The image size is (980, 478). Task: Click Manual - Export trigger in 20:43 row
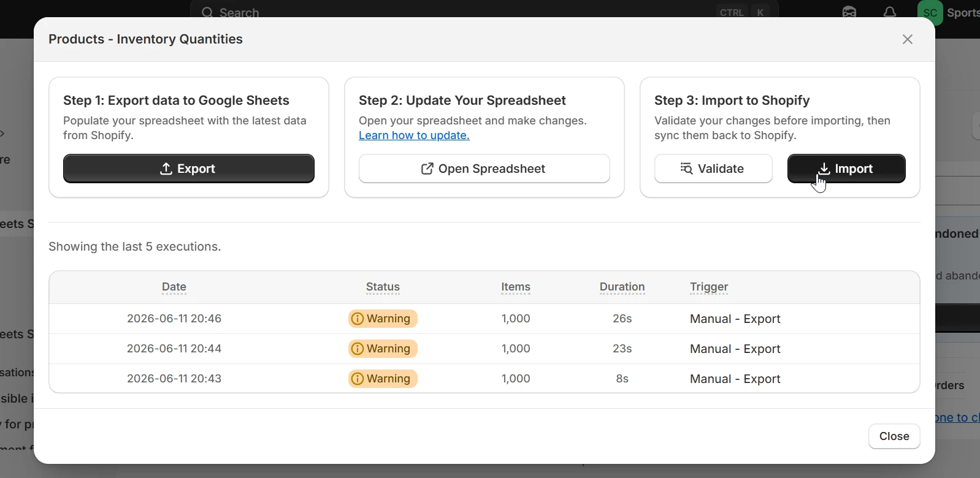point(735,379)
